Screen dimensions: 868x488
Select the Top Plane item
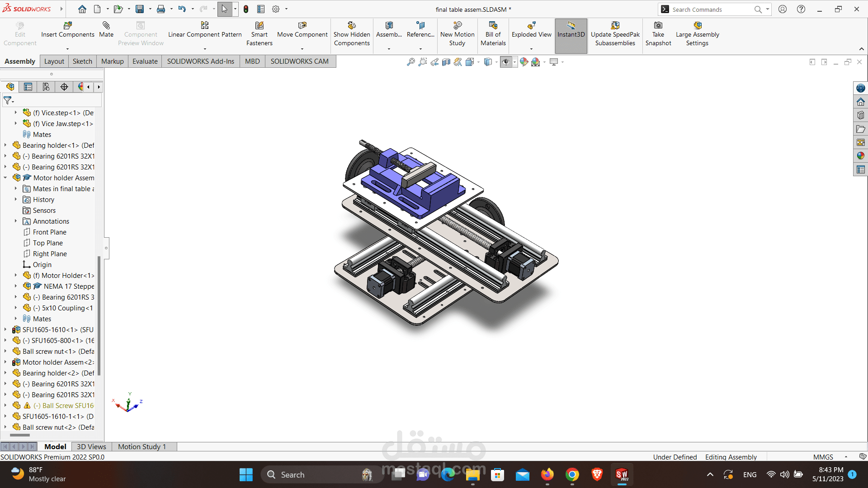(x=47, y=243)
